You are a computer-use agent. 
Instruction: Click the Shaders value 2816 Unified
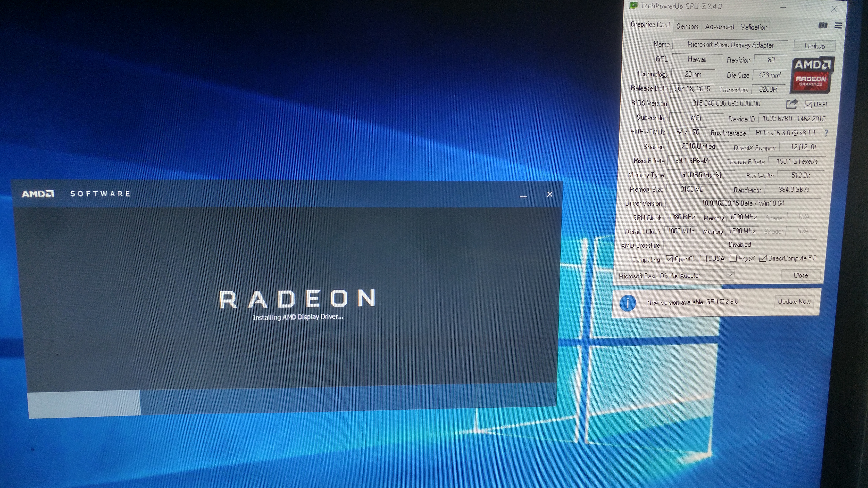pos(698,146)
